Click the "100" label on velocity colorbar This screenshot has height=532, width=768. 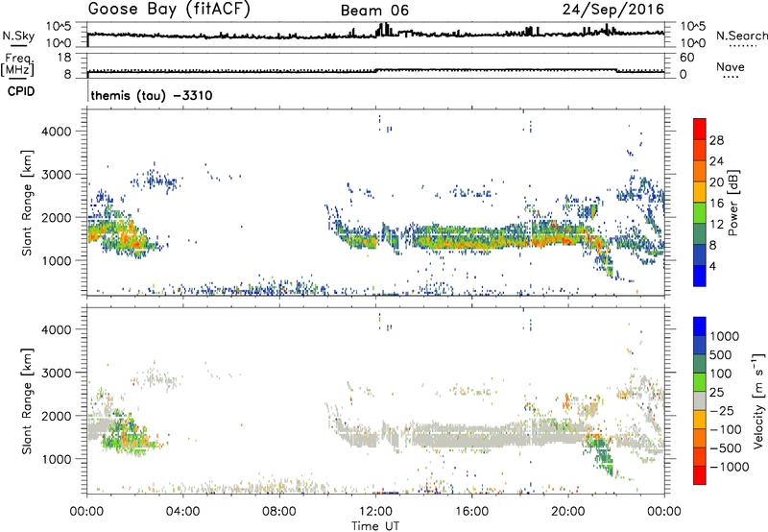pos(721,374)
